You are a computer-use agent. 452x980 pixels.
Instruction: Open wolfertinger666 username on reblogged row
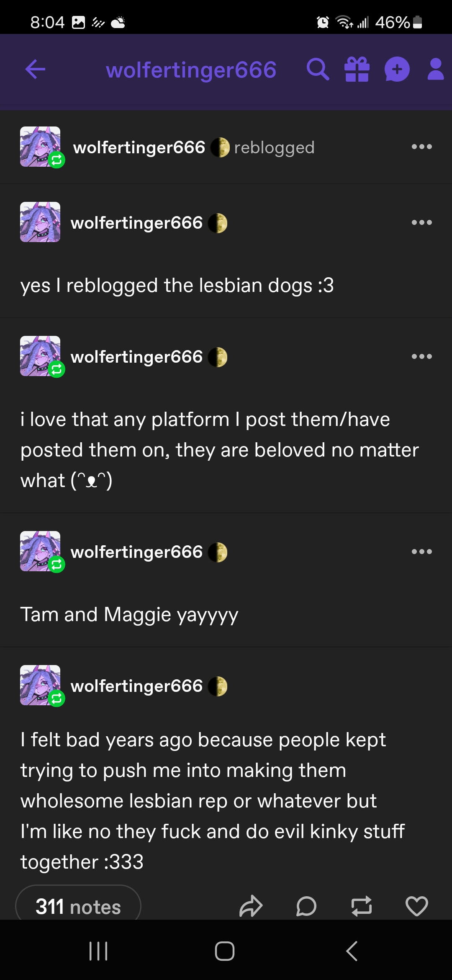click(x=139, y=147)
